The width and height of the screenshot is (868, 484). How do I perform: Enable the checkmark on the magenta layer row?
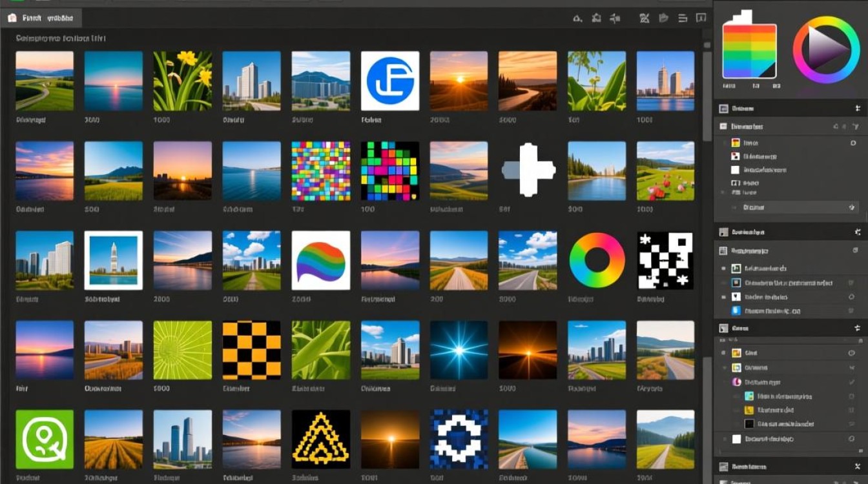851,381
